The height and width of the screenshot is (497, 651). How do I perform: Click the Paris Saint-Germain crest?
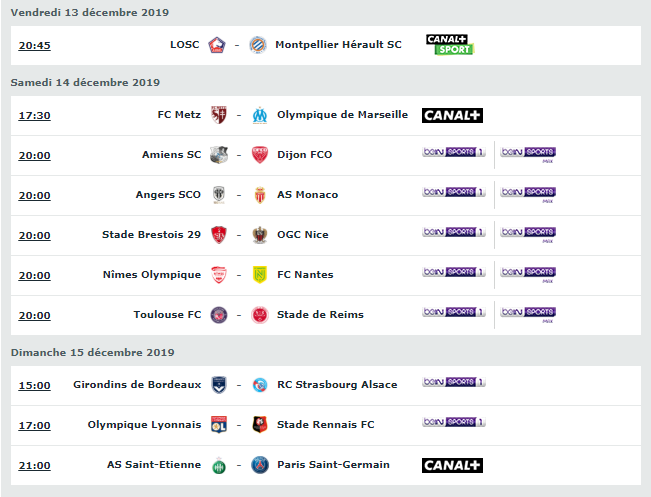point(260,465)
